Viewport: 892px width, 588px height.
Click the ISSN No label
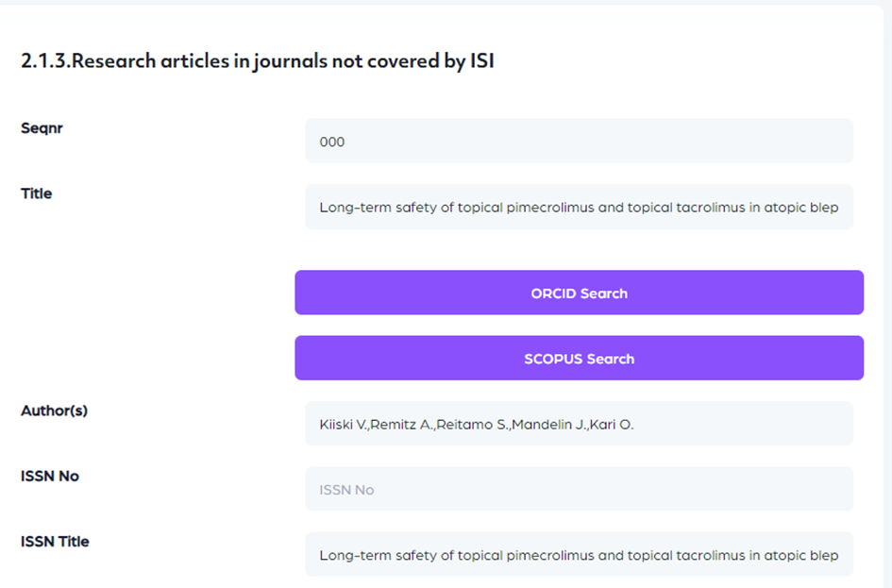tap(50, 476)
